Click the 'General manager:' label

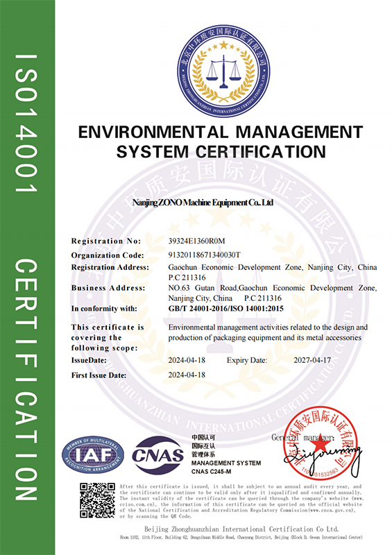302,438
